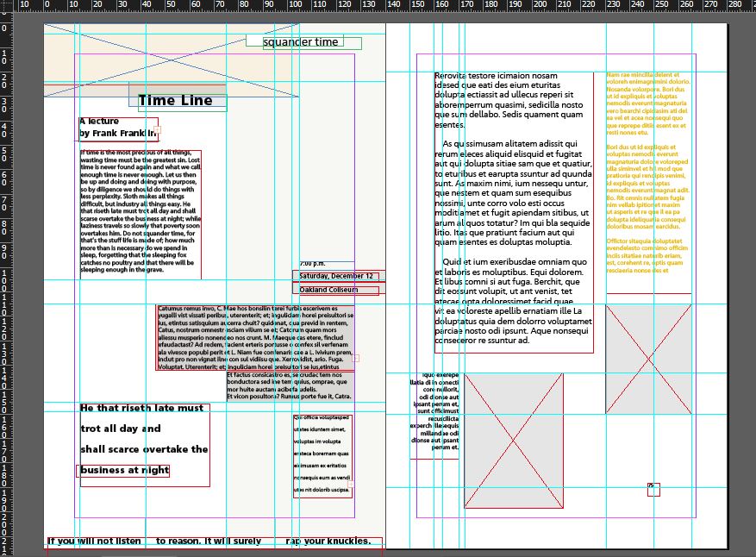This screenshot has width=756, height=557.
Task: Select the small gray image placeholder under the orange text
Action: click(x=648, y=360)
